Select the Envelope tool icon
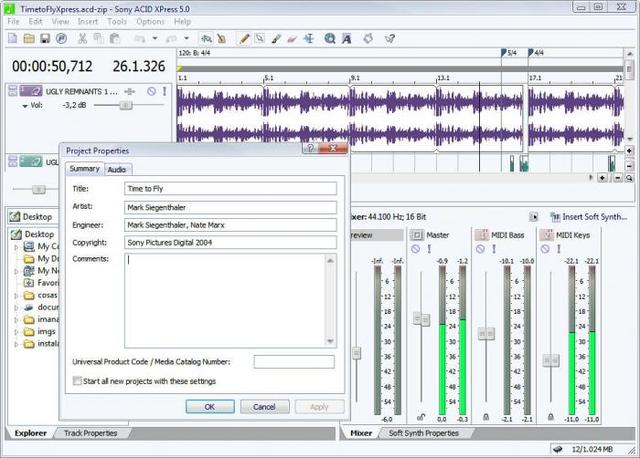The width and height of the screenshot is (640, 458). (x=309, y=39)
